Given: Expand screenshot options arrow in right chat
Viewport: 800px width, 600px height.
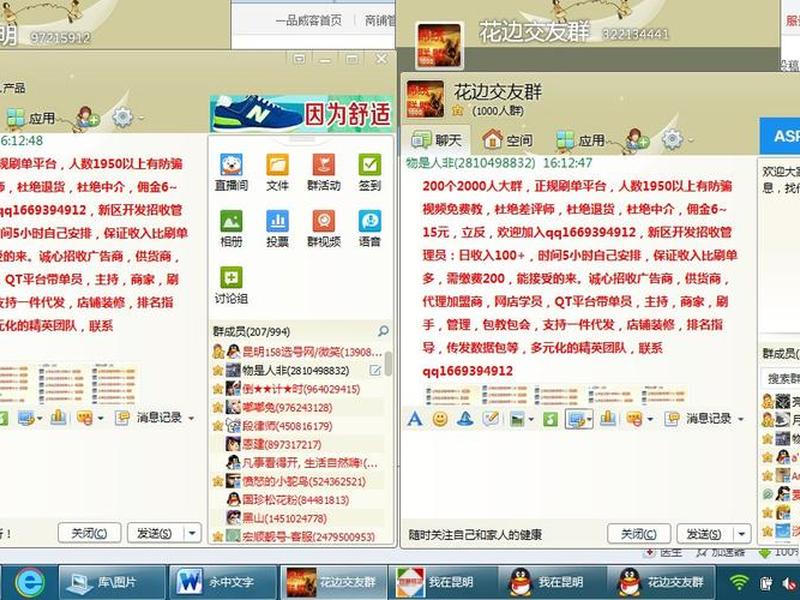Looking at the screenshot, I should 589,420.
